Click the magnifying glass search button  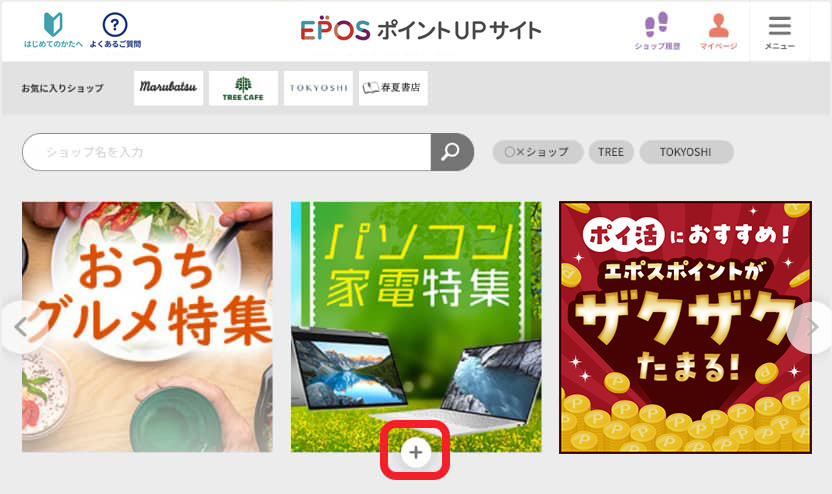[452, 152]
